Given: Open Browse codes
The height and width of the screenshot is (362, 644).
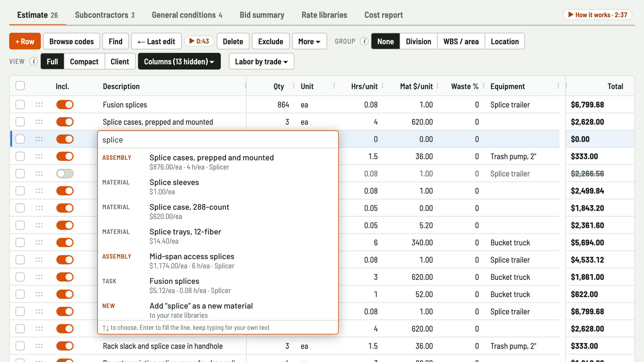Looking at the screenshot, I should pyautogui.click(x=72, y=41).
